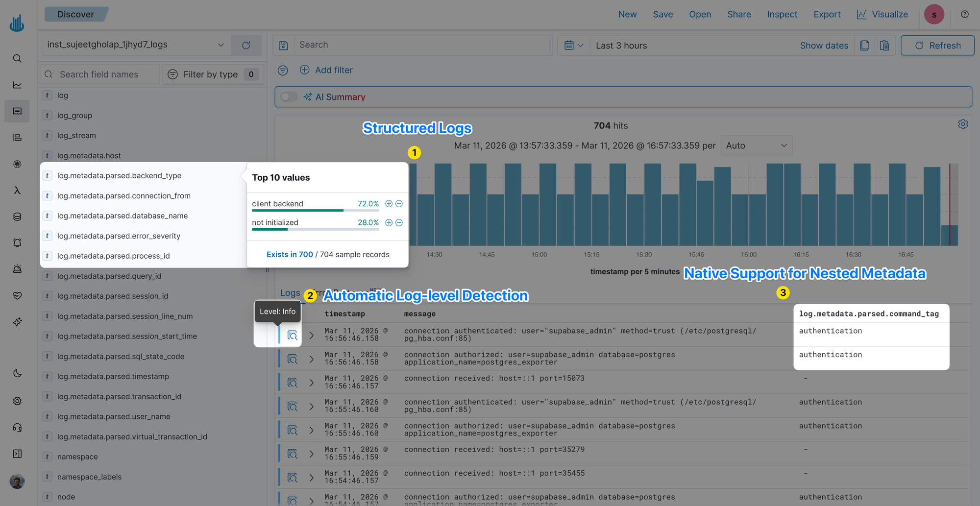Image resolution: width=980 pixels, height=506 pixels.
Task: Click the Show dates link
Action: pyautogui.click(x=824, y=46)
